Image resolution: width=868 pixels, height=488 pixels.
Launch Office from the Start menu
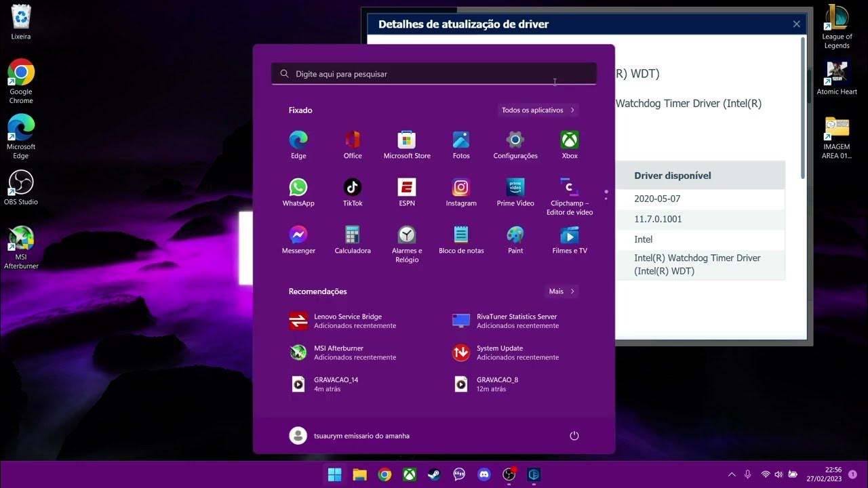353,146
